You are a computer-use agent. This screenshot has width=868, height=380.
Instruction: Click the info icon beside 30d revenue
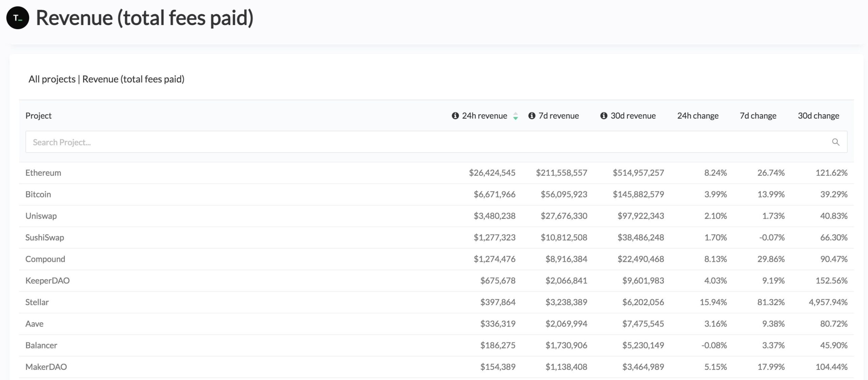pyautogui.click(x=604, y=116)
